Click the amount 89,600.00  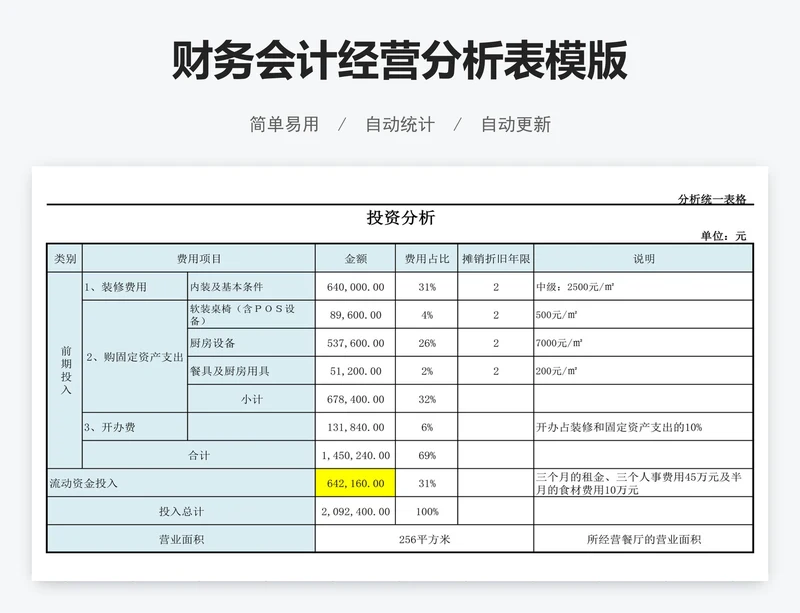tap(356, 314)
